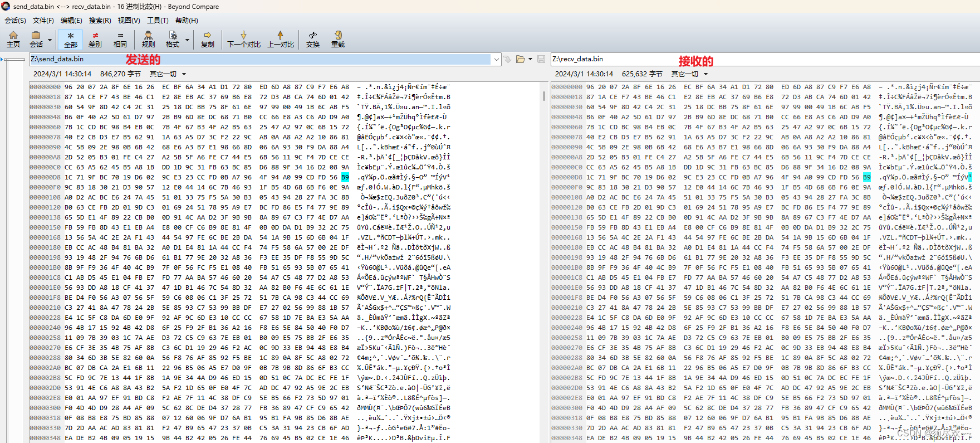Expand the send_data.bin path history dropdown
Viewport: 980px width, 443px height.
[x=496, y=59]
